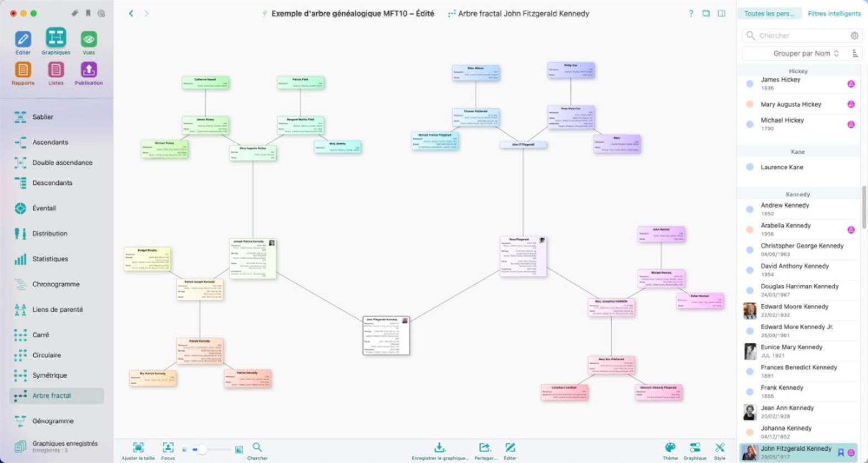Open search settings gear icon
The image size is (868, 463).
coord(854,36)
